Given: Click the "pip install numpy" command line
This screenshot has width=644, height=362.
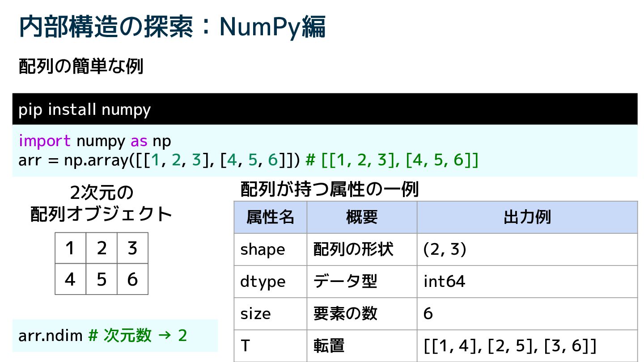Looking at the screenshot, I should [325, 109].
